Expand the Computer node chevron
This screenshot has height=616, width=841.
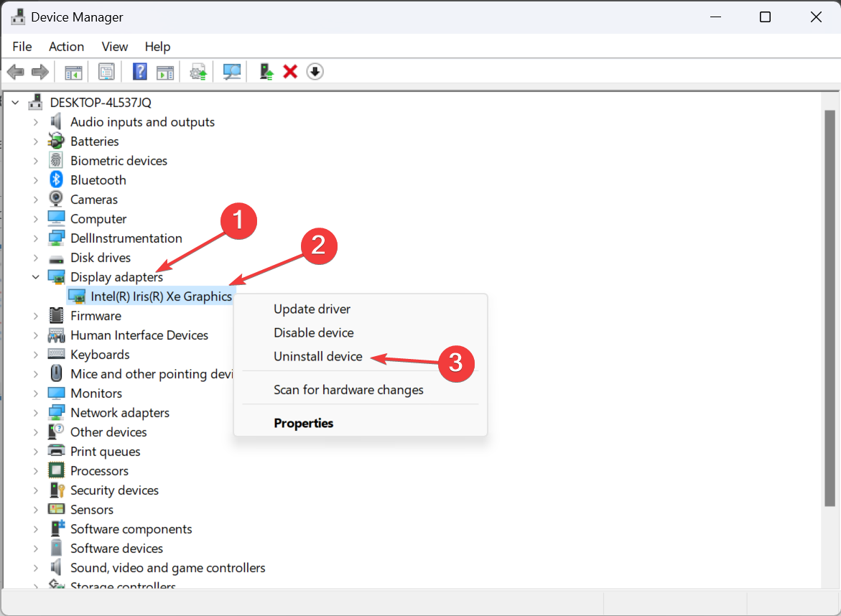pyautogui.click(x=35, y=219)
